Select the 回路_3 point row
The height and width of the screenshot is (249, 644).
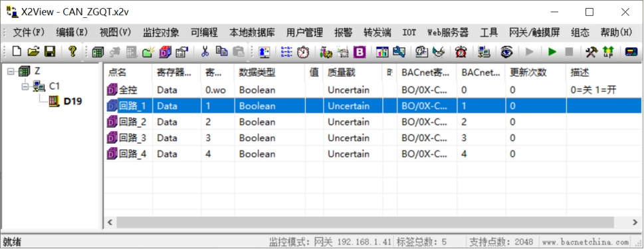tap(372, 138)
